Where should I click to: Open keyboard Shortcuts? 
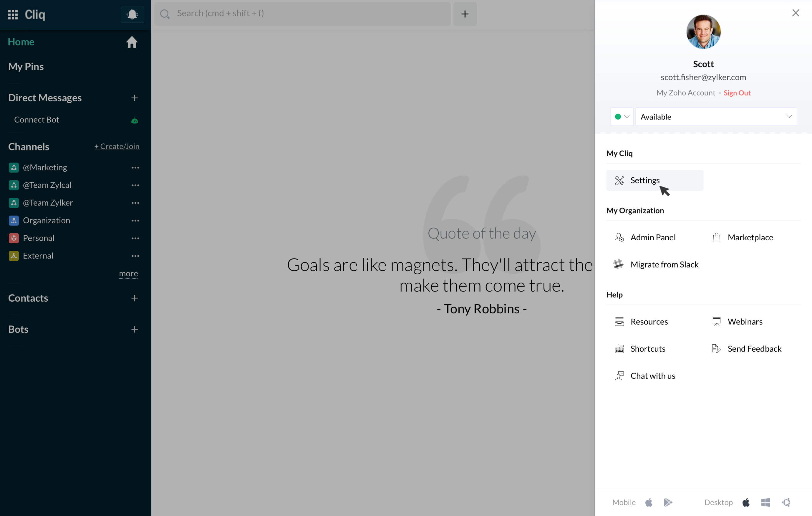tap(648, 349)
